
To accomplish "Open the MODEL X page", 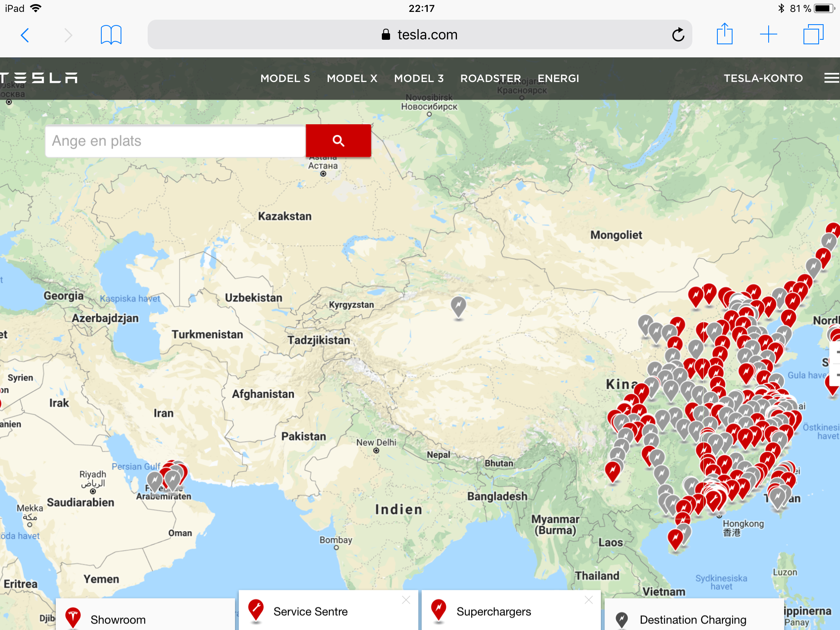I will (x=352, y=78).
